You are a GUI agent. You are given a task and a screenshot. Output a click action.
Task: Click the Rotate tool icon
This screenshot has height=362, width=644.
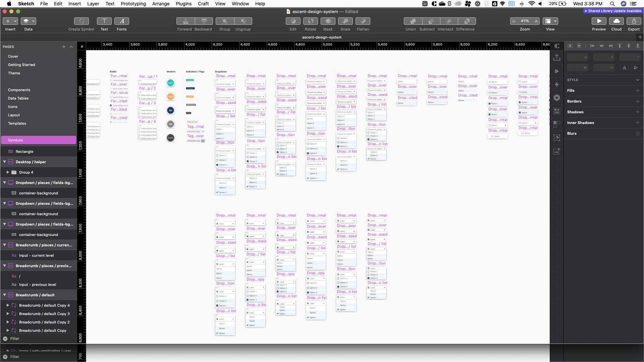click(310, 21)
